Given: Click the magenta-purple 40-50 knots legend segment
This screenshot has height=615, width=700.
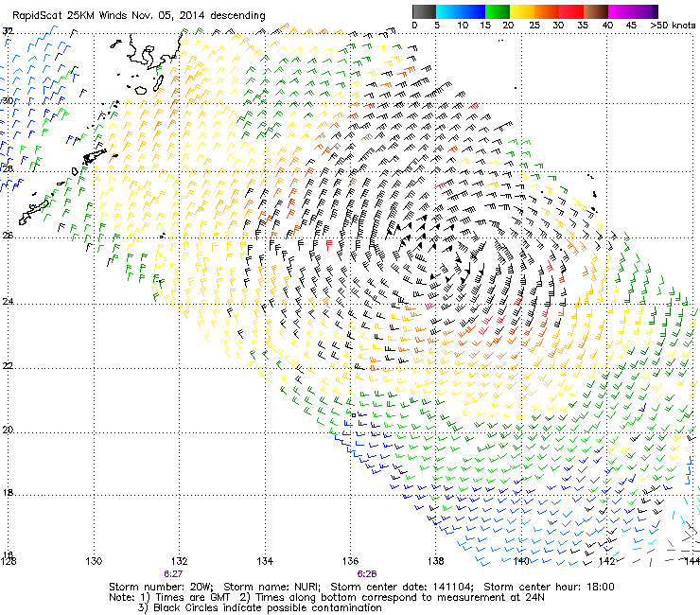Looking at the screenshot, I should [x=633, y=11].
